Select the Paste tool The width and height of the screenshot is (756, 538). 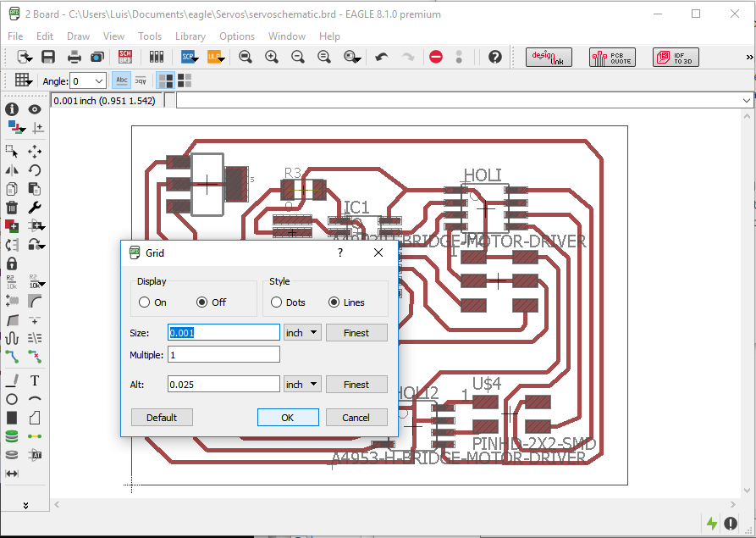click(x=35, y=189)
